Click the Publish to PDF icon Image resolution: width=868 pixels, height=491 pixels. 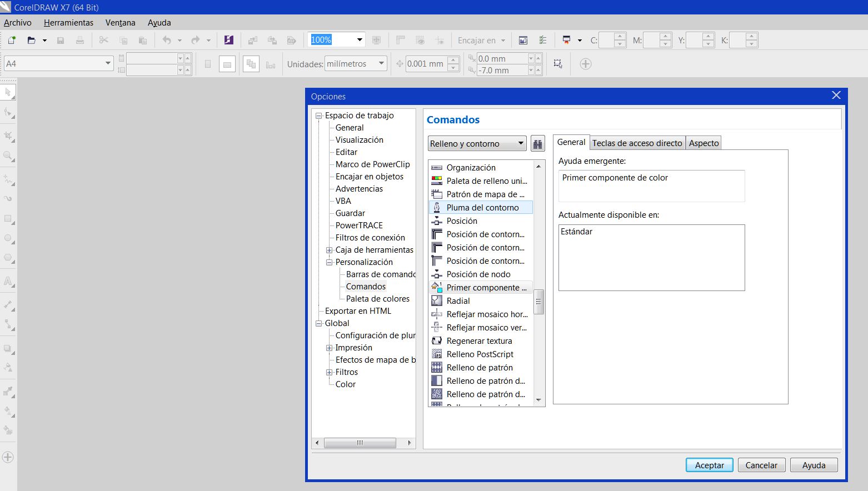tap(292, 40)
